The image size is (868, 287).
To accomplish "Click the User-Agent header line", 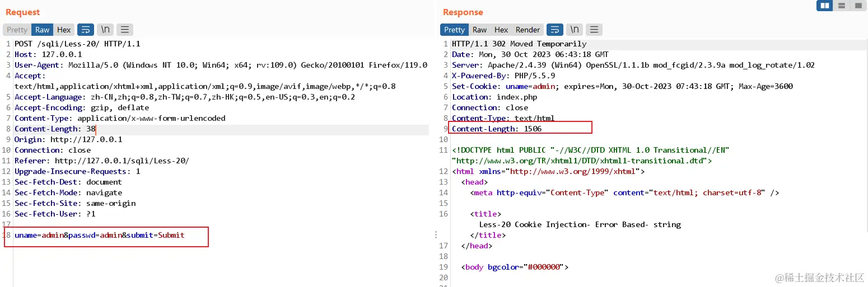I will click(x=221, y=65).
